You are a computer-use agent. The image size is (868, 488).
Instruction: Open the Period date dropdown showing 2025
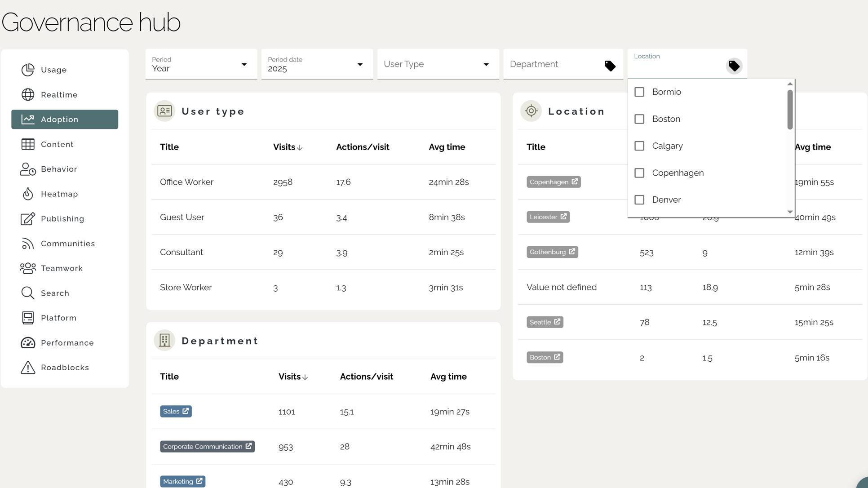[317, 64]
